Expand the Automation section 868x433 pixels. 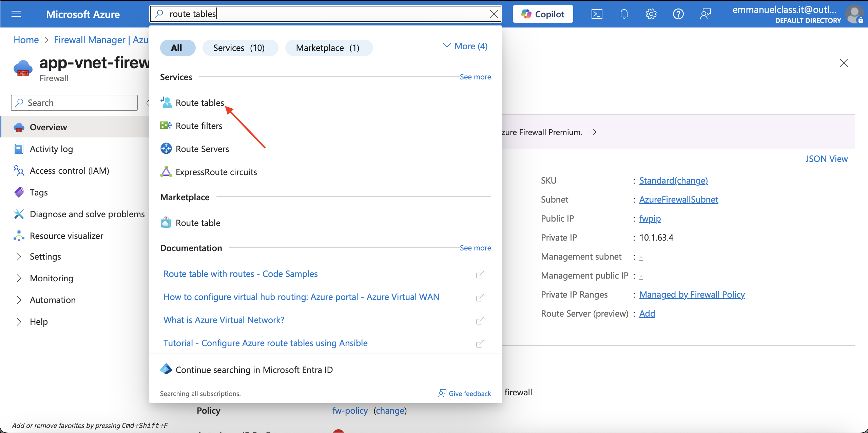pyautogui.click(x=53, y=300)
